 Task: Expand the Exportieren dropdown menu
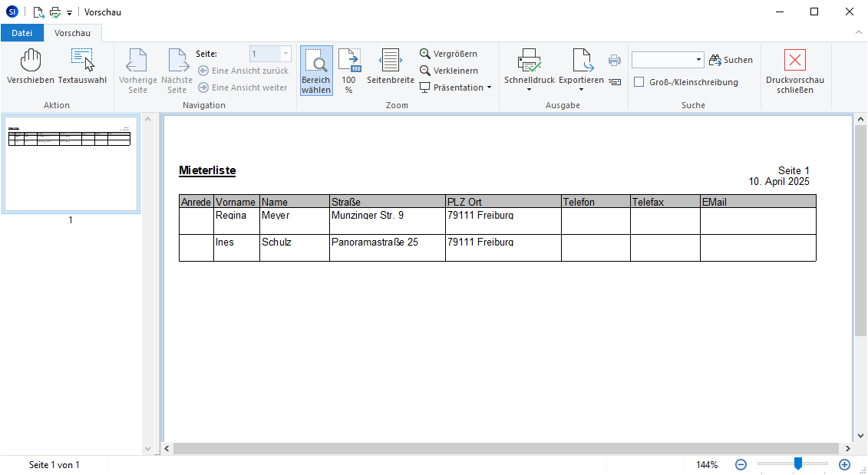(581, 90)
